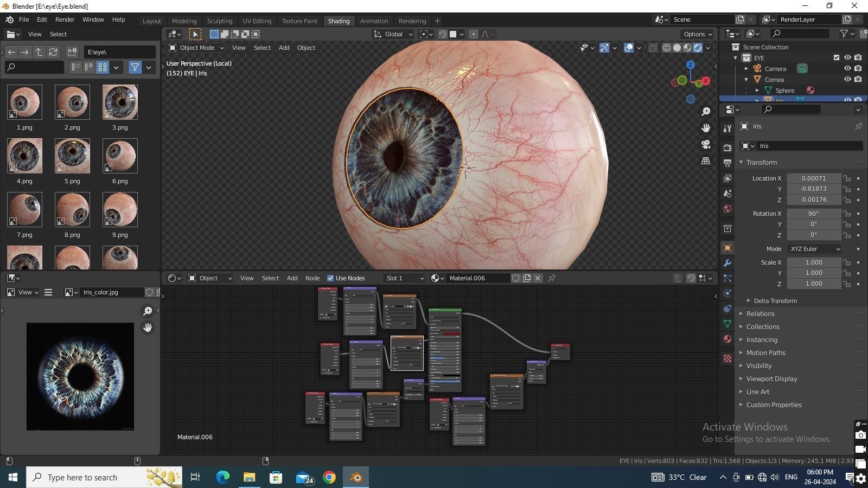868x488 pixels.
Task: Unlink Material.006 with the X icon
Action: [538, 278]
